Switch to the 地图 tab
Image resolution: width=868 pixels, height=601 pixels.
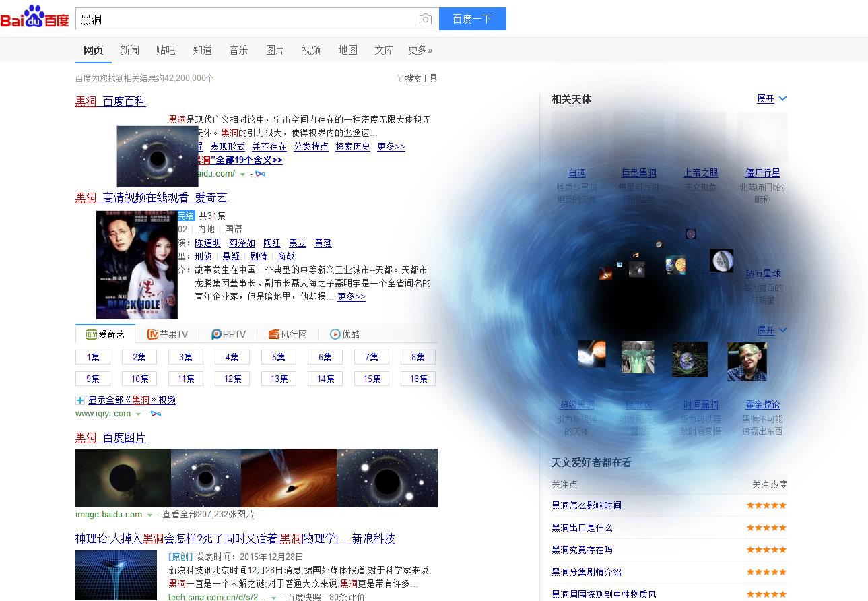(x=347, y=51)
